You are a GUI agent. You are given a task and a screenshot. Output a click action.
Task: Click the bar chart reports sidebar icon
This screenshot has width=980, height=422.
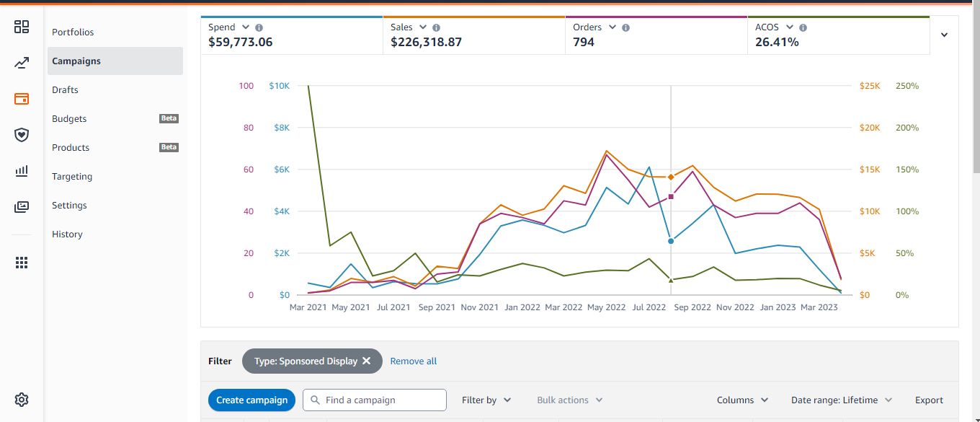(x=22, y=171)
